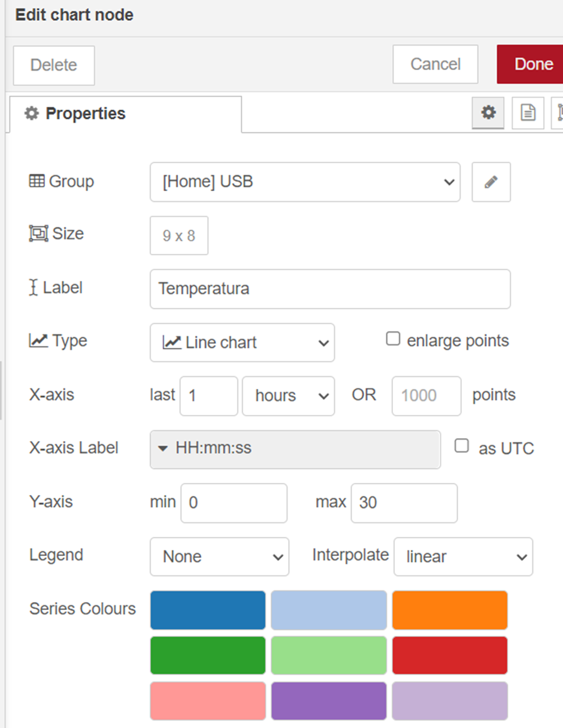Image resolution: width=563 pixels, height=728 pixels.
Task: Open node appearance icon at right edge
Action: click(x=558, y=113)
